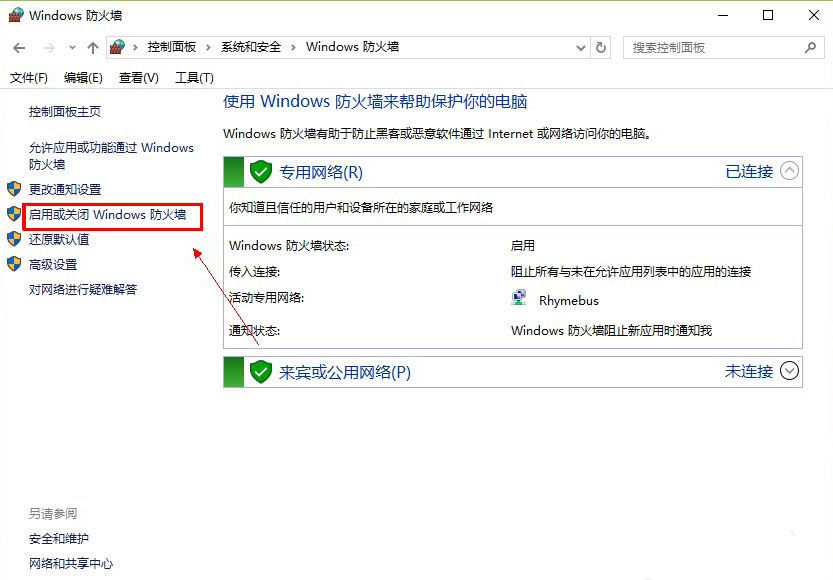Open the address bar history dropdown
Image resolution: width=833 pixels, height=580 pixels.
581,48
